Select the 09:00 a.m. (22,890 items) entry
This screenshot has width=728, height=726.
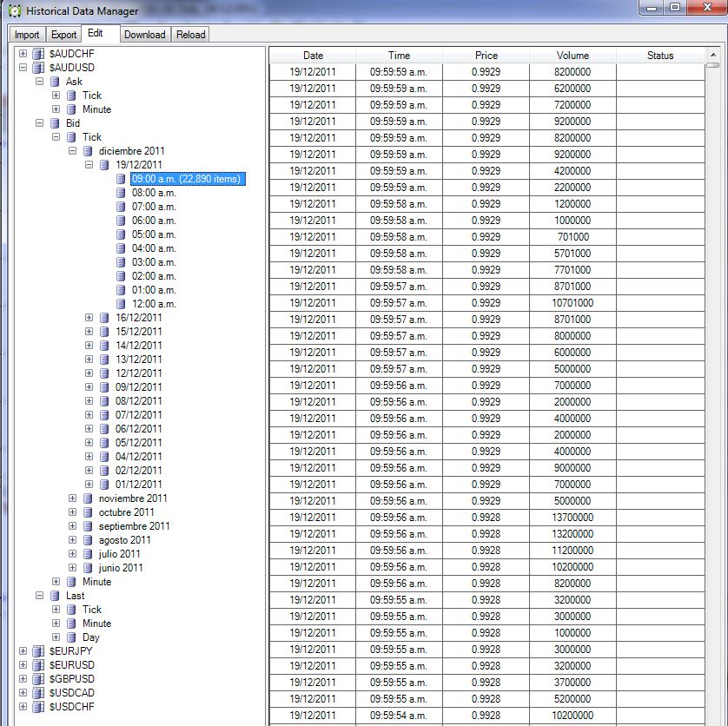pos(188,179)
